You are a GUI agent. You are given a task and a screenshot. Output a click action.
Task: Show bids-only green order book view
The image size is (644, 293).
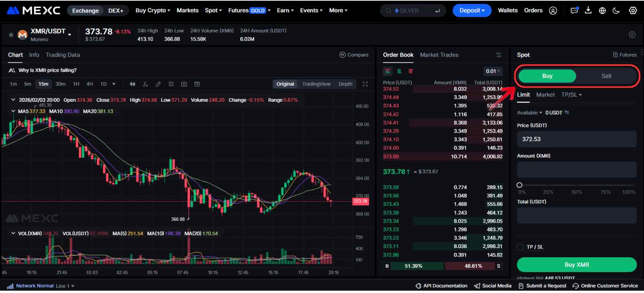pos(399,71)
